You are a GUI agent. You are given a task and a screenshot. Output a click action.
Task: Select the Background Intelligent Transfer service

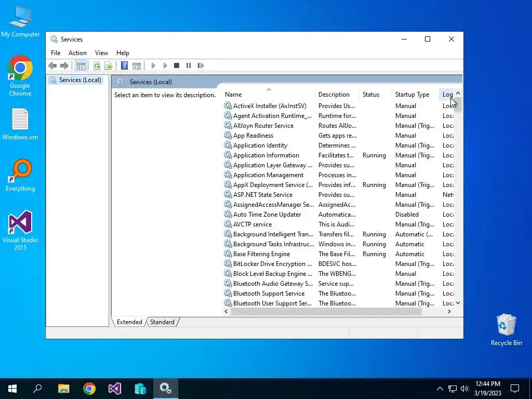click(x=339, y=234)
